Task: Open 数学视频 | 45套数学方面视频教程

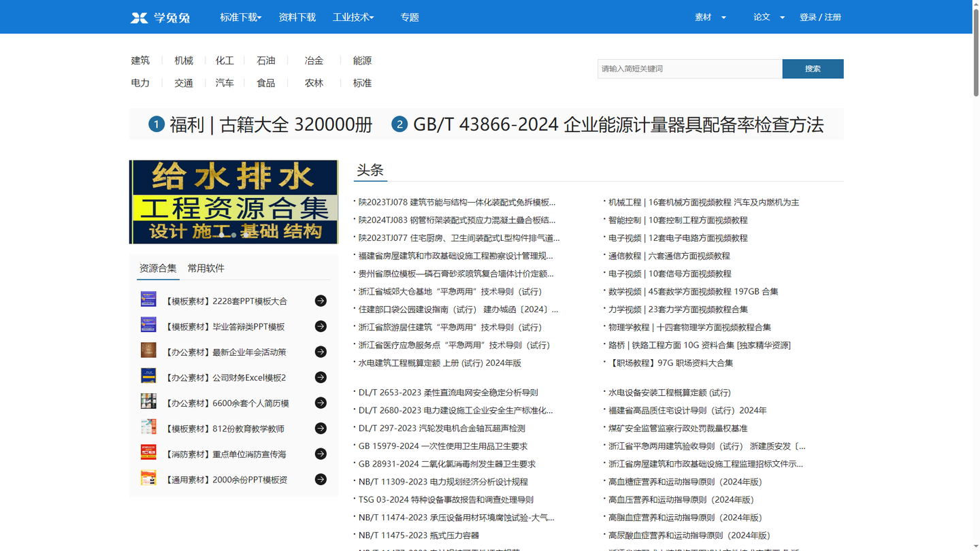Action: click(x=693, y=291)
